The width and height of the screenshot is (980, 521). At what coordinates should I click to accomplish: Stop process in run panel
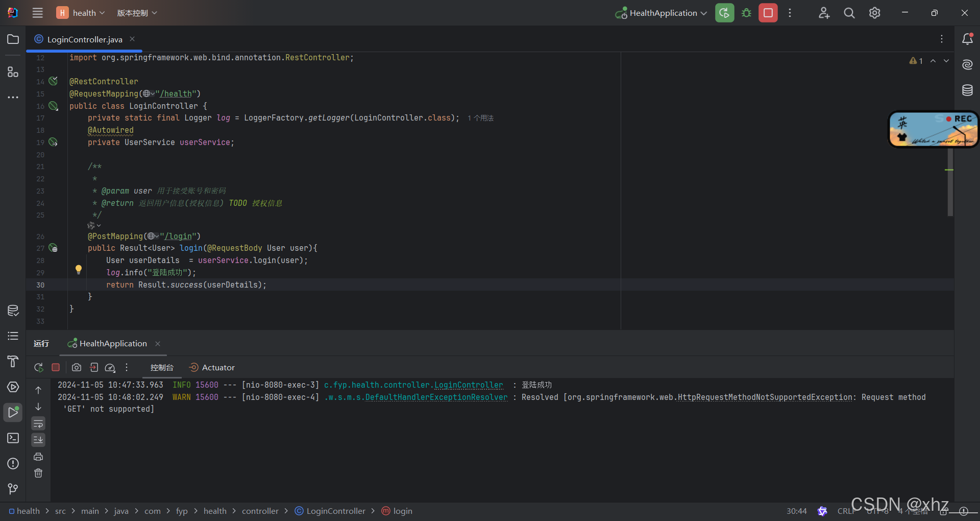coord(56,367)
